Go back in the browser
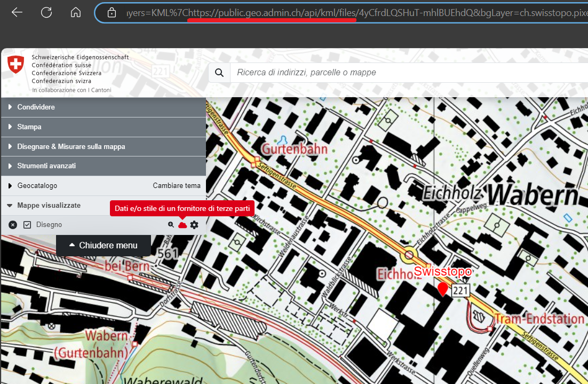Image resolution: width=588 pixels, height=384 pixels. click(17, 12)
